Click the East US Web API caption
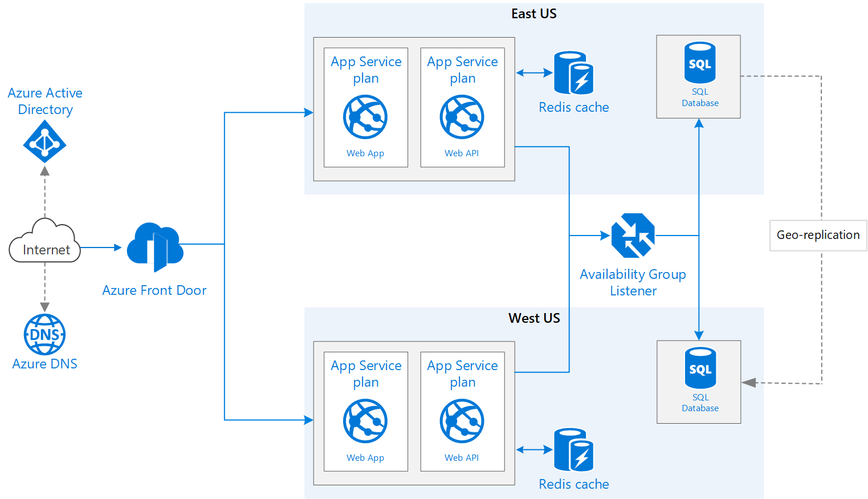Viewport: 868px width, 499px height. [x=462, y=153]
